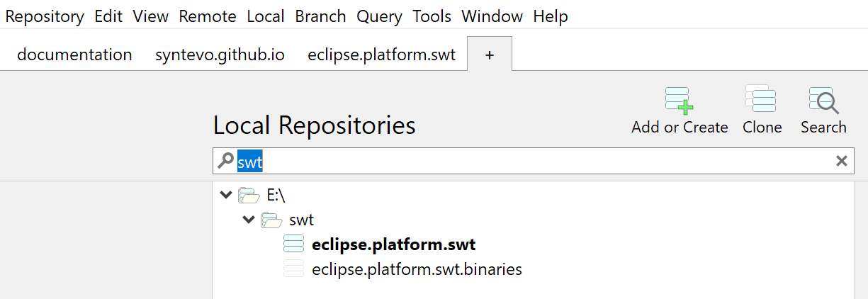Switch to the documentation tab

pyautogui.click(x=74, y=55)
